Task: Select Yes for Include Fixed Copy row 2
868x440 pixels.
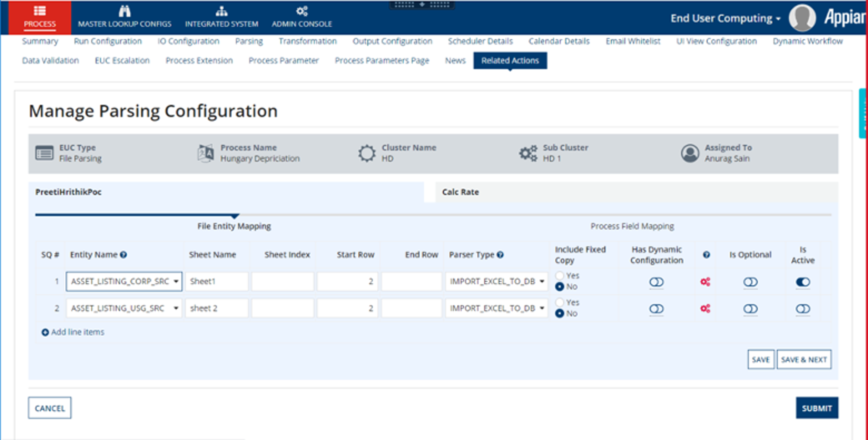Action: [559, 302]
